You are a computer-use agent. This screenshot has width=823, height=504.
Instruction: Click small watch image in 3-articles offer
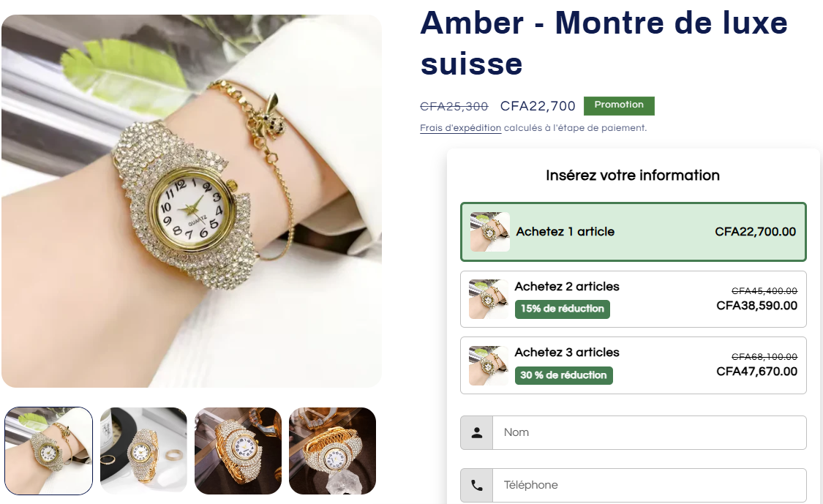point(488,366)
